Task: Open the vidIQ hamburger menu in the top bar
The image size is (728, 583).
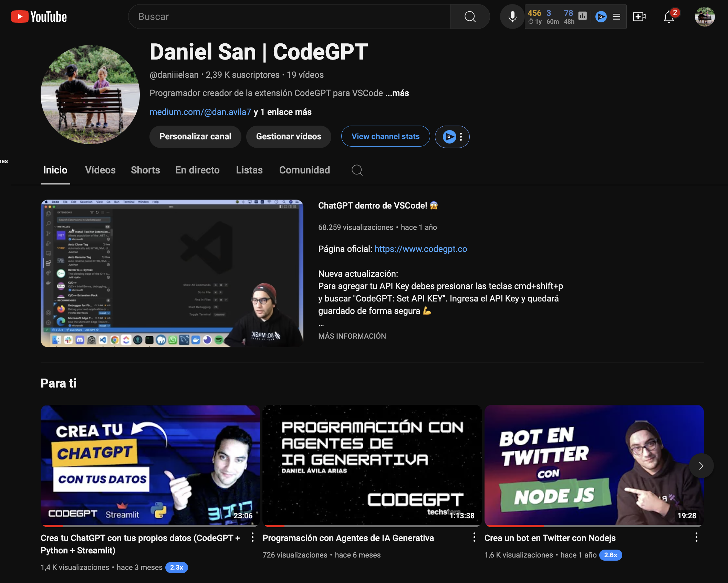Action: click(616, 17)
